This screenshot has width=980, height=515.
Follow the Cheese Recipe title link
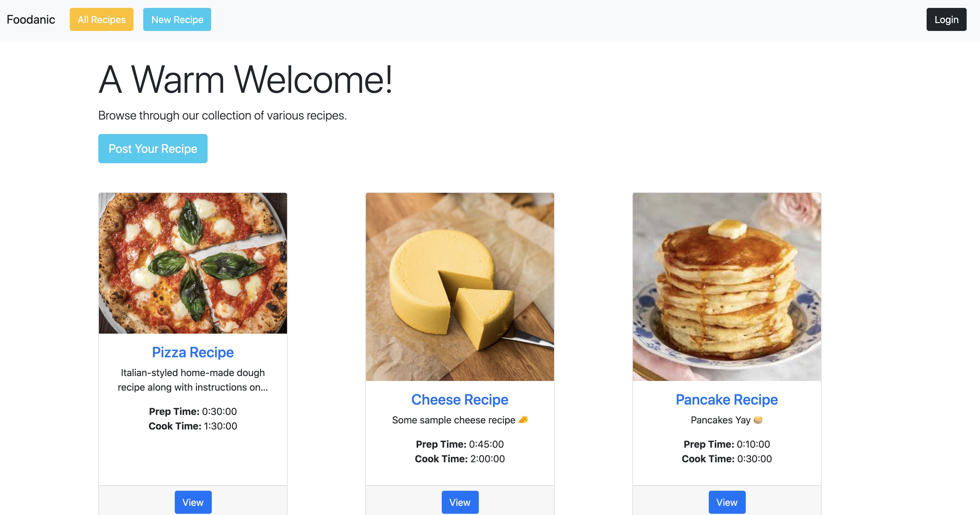click(460, 399)
